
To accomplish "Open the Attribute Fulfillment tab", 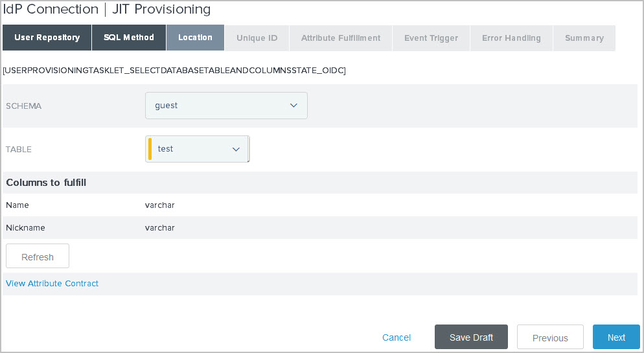I will click(x=341, y=38).
